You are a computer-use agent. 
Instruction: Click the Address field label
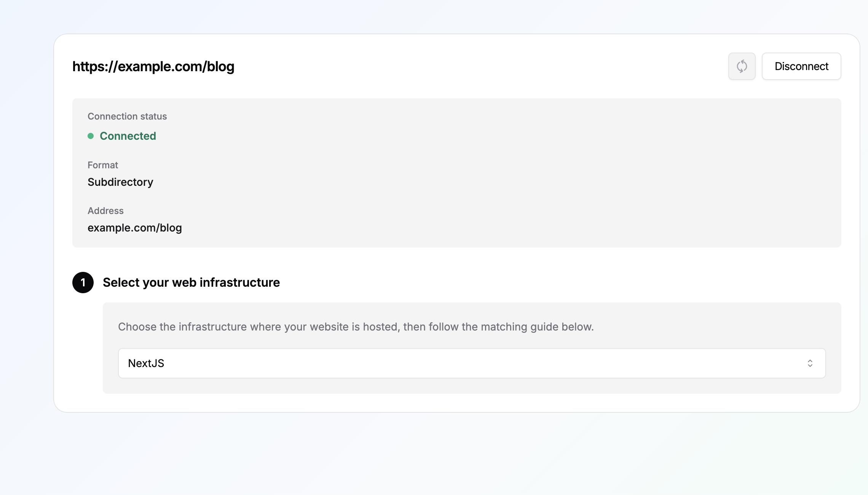coord(105,211)
